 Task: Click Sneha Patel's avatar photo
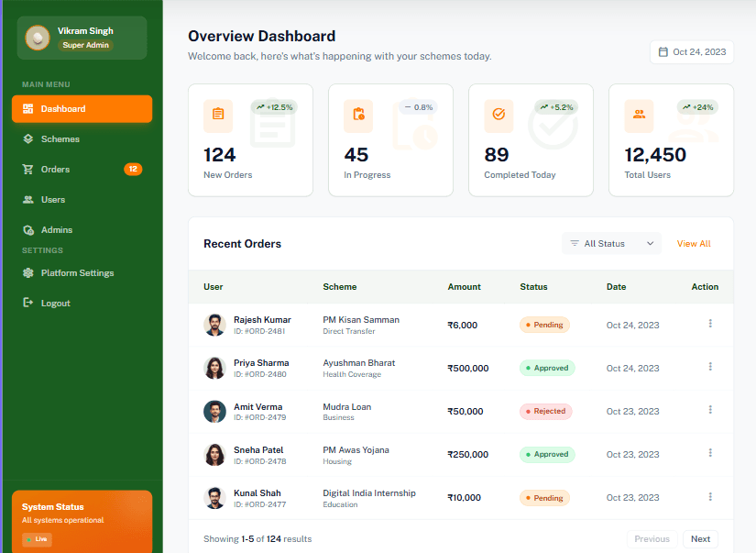[x=214, y=455]
